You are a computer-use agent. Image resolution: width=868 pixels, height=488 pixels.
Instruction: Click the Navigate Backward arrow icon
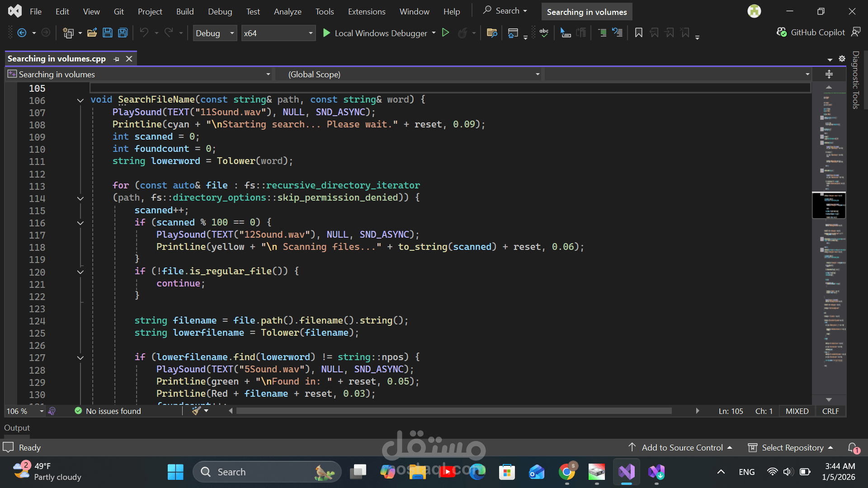[x=22, y=33]
